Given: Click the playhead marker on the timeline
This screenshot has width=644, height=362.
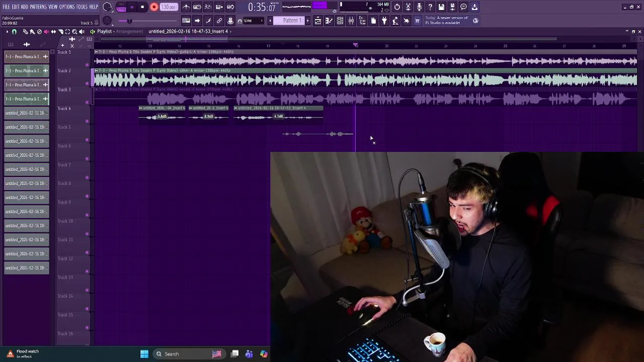Looking at the screenshot, I should pos(356,45).
